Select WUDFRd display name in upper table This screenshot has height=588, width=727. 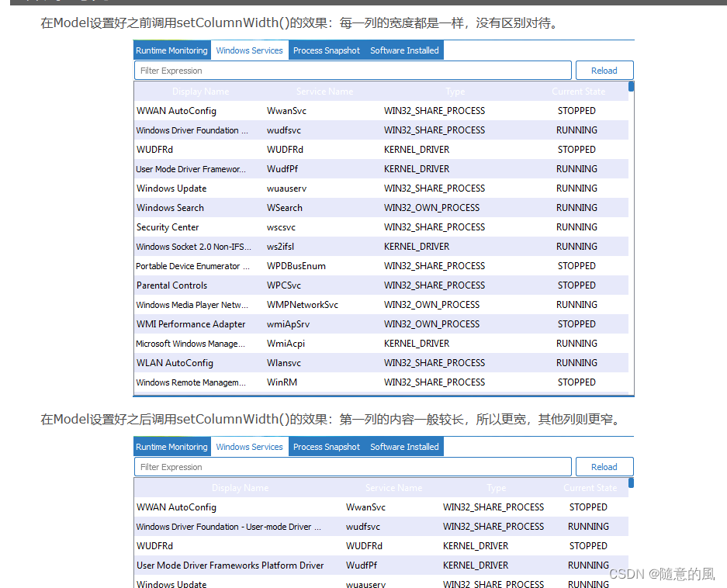point(154,150)
